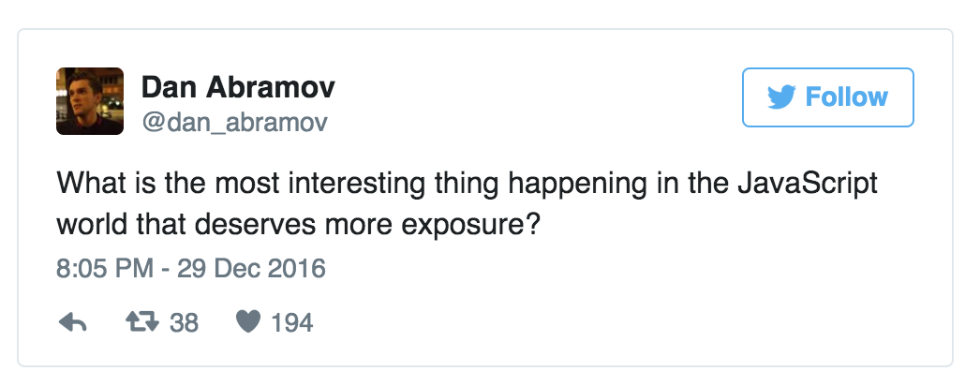
Task: Click the word Follow on the button
Action: tap(847, 97)
